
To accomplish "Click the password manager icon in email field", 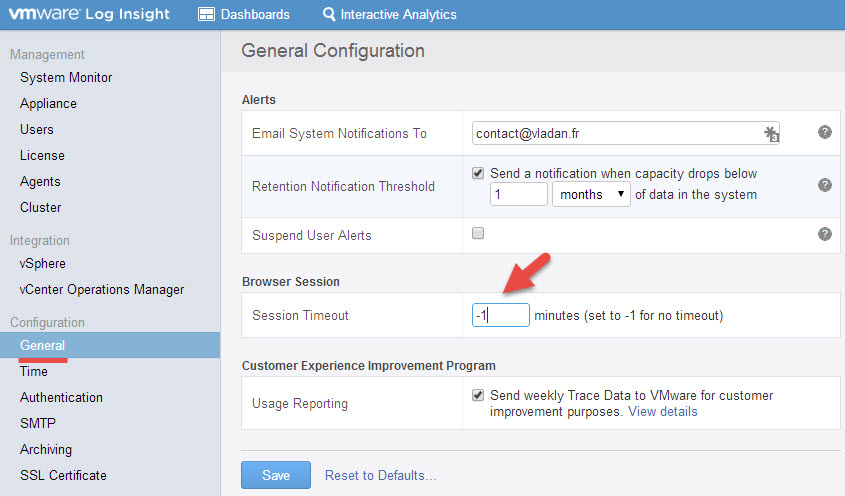I will (772, 133).
